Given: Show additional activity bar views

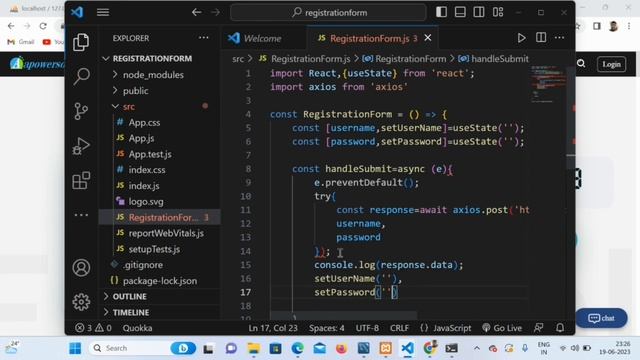Looking at the screenshot, I should tap(81, 215).
